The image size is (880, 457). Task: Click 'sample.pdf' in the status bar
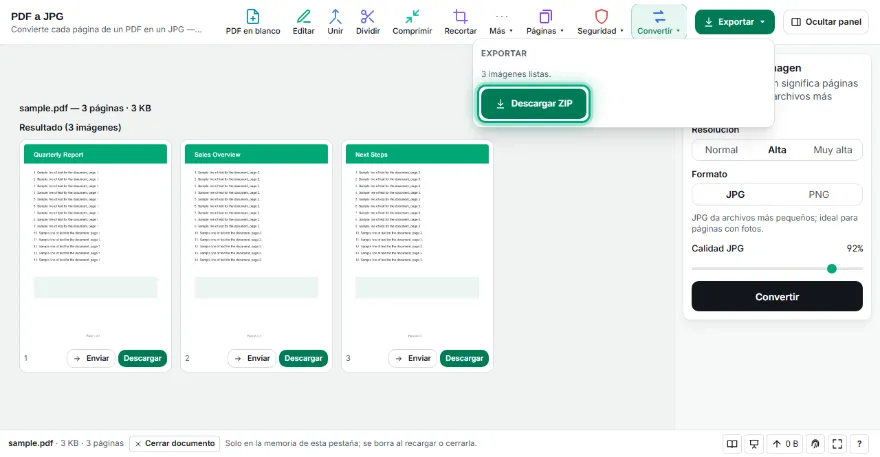(x=30, y=443)
